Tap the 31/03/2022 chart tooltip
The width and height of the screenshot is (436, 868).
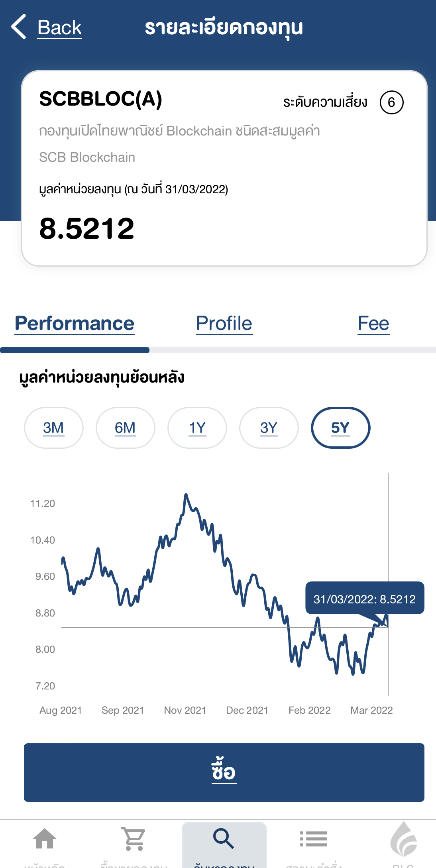(364, 599)
